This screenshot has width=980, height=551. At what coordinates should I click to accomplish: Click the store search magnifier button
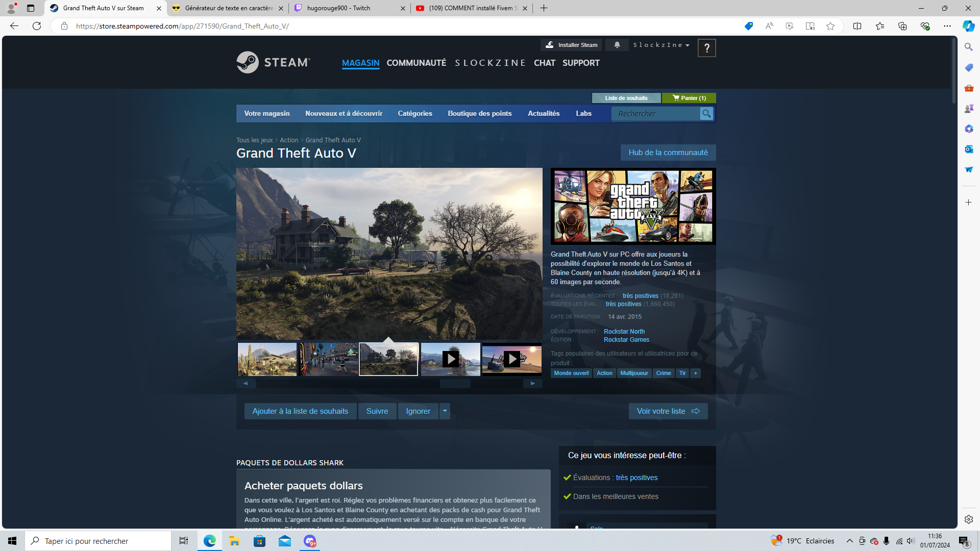(706, 114)
